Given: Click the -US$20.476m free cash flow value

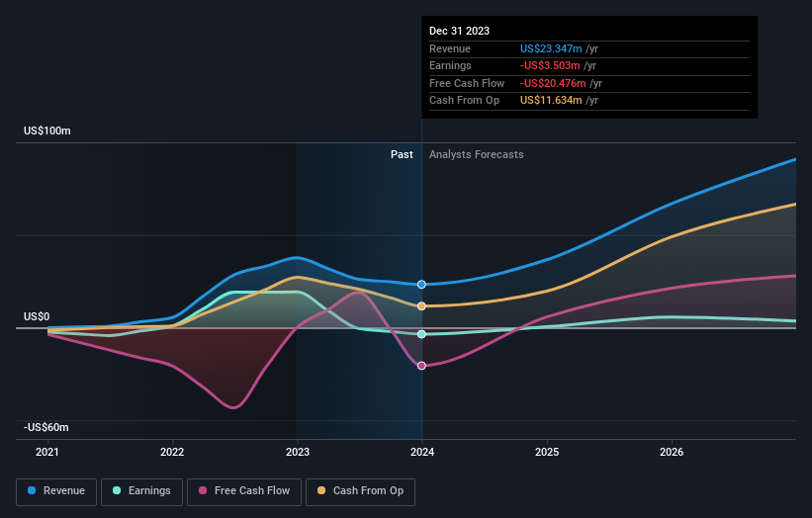Looking at the screenshot, I should [553, 83].
